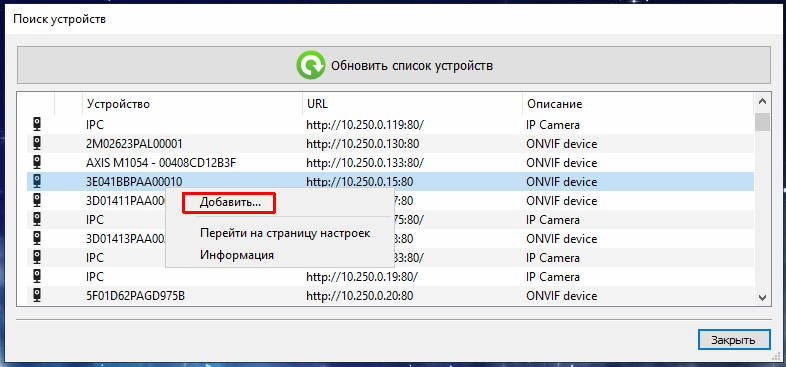Click URL http://10.250.0.119:80/

click(365, 125)
